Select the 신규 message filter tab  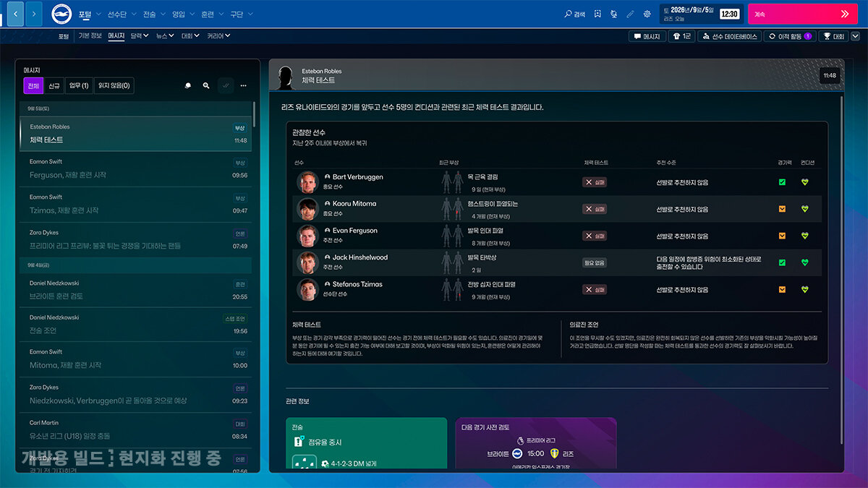pyautogui.click(x=54, y=85)
